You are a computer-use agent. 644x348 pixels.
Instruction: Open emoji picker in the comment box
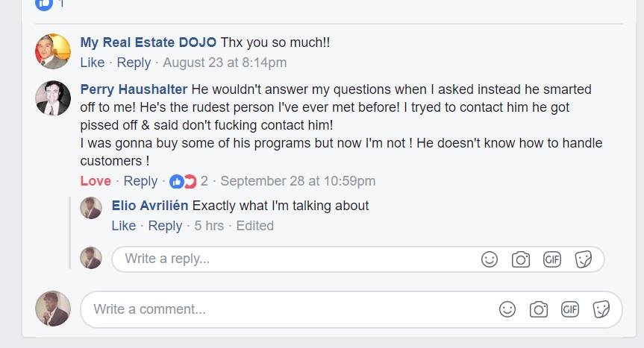[x=507, y=309]
